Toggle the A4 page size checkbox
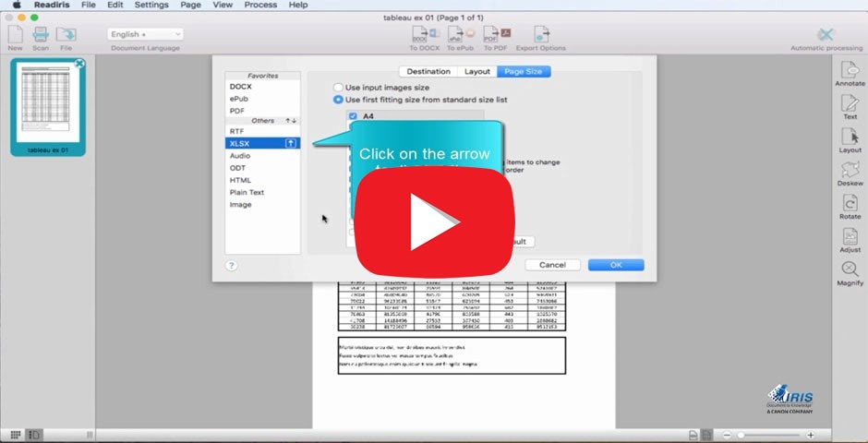This screenshot has height=443, width=868. (353, 116)
